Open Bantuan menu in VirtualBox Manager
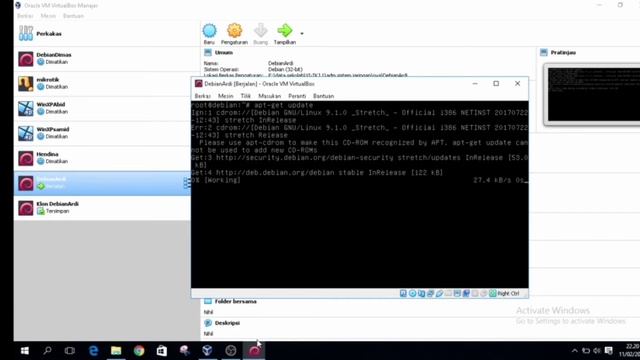Image resolution: width=640 pixels, height=360 pixels. point(73,16)
